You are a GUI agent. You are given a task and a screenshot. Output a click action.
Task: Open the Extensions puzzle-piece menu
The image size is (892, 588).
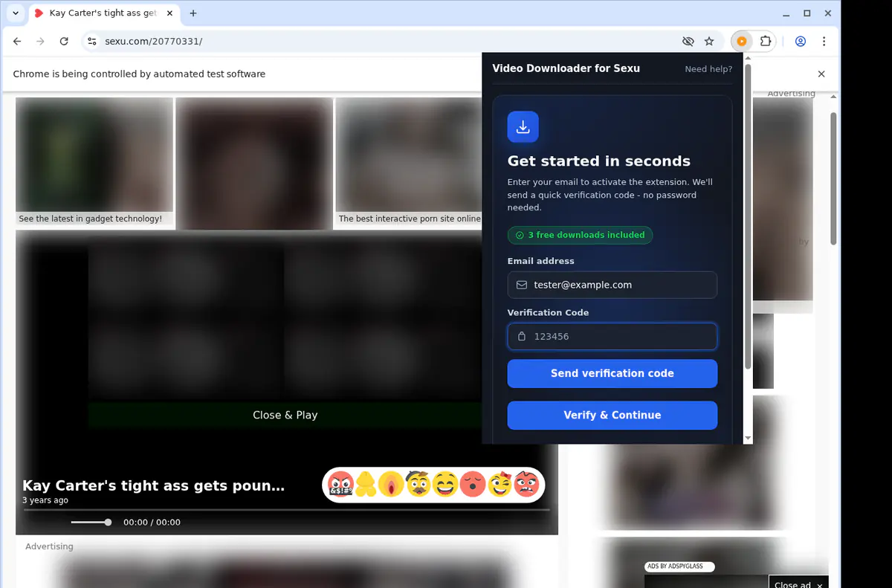765,42
